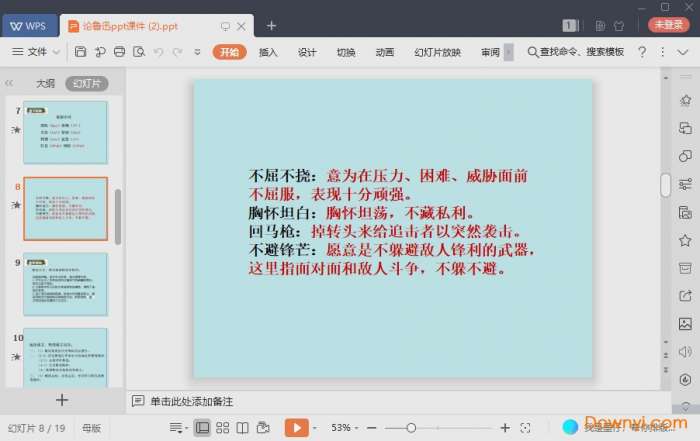Click the outlined star favorites icon in right sidebar
Image resolution: width=700 pixels, height=441 pixels.
(685, 240)
